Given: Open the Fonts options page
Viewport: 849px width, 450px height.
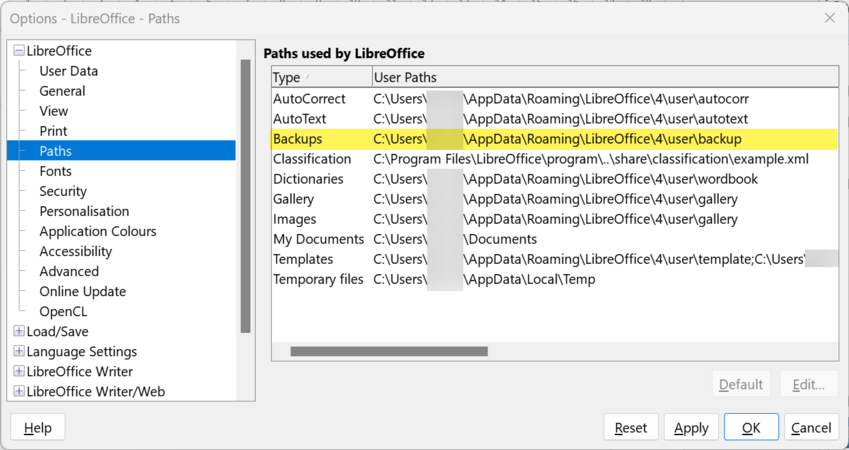Looking at the screenshot, I should pos(55,171).
